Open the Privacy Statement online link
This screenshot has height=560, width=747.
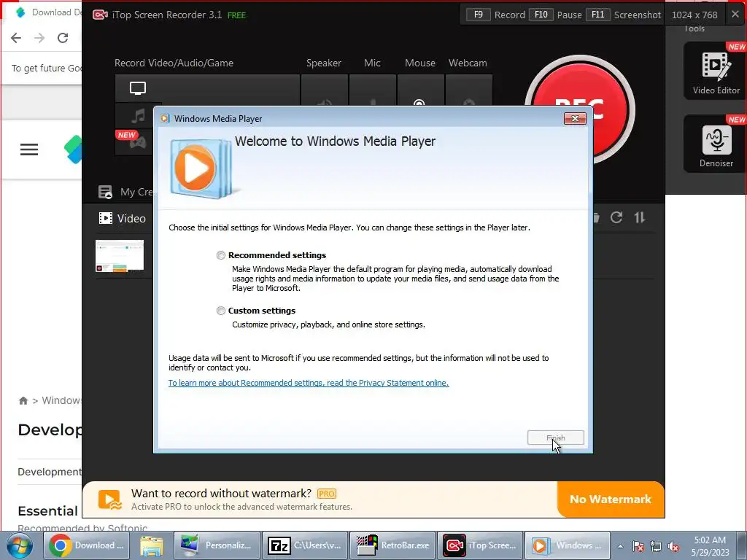[309, 383]
